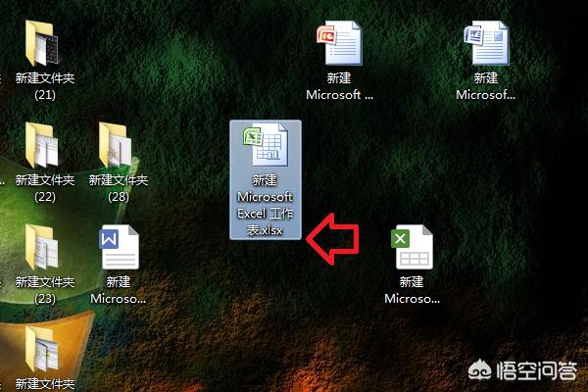Click the 新建文件夹 (23) folder name
Viewport: 588px width, 392px height.
coord(44,289)
